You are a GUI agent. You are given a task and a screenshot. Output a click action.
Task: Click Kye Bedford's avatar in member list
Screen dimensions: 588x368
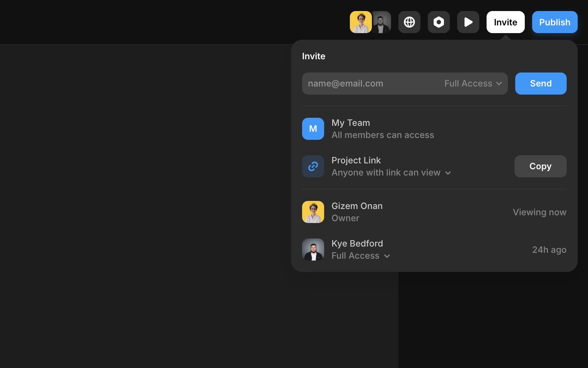tap(313, 250)
